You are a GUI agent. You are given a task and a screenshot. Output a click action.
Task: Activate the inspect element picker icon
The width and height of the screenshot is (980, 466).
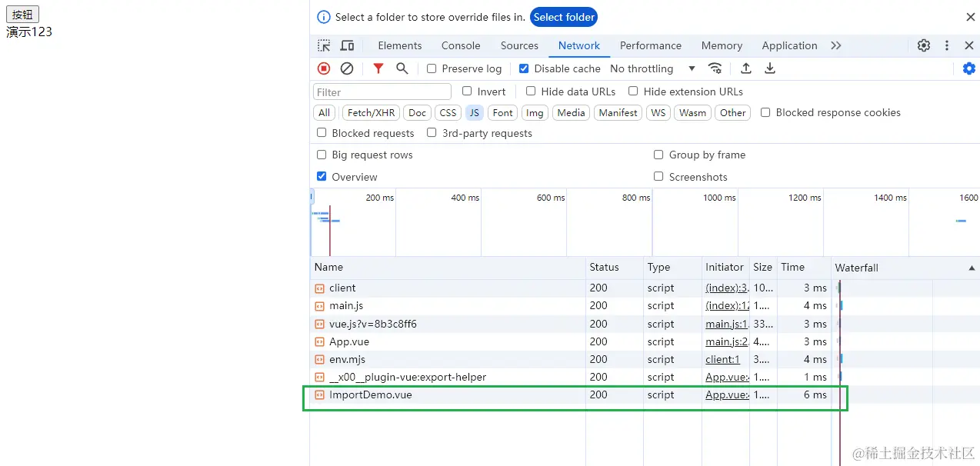tap(324, 45)
